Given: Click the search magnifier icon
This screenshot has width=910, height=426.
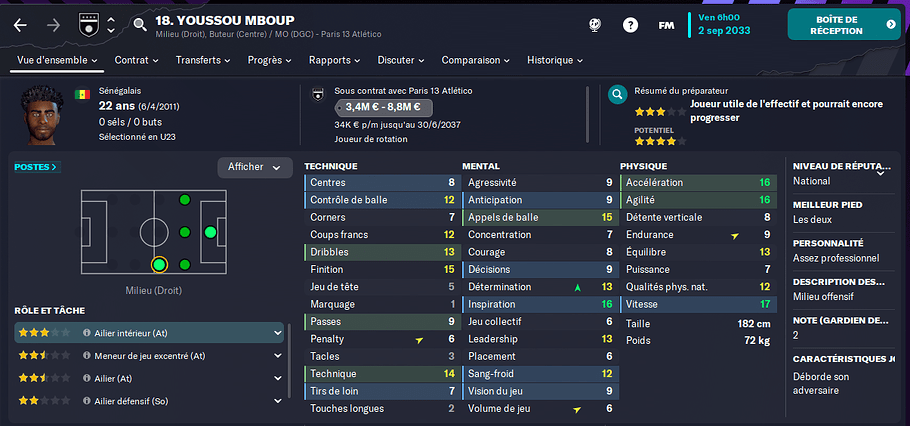Looking at the screenshot, I should [140, 24].
